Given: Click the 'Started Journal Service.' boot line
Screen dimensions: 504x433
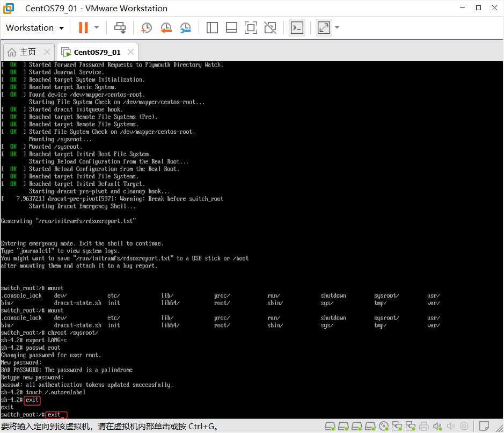Looking at the screenshot, I should pos(53,73).
